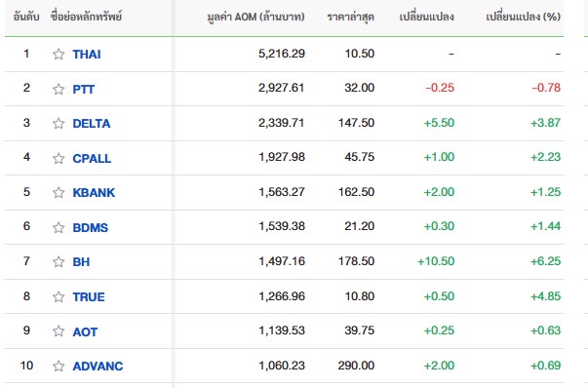Click the star icon beside BH

[59, 261]
